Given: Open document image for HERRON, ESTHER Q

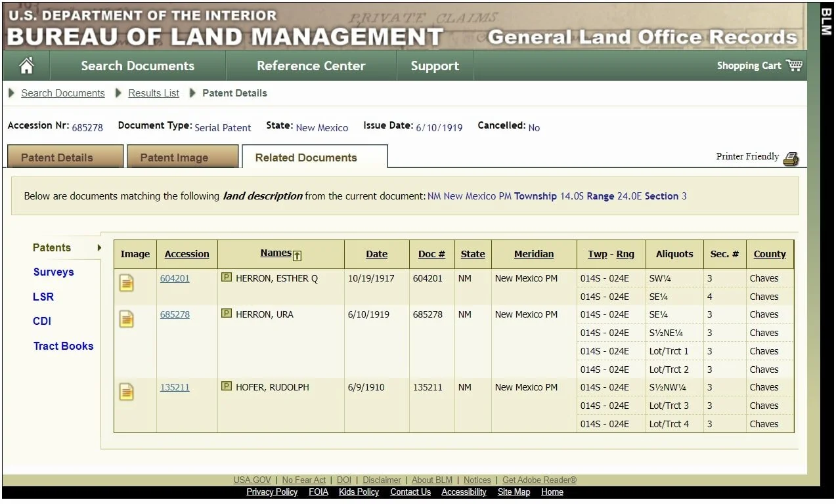Looking at the screenshot, I should click(x=127, y=283).
